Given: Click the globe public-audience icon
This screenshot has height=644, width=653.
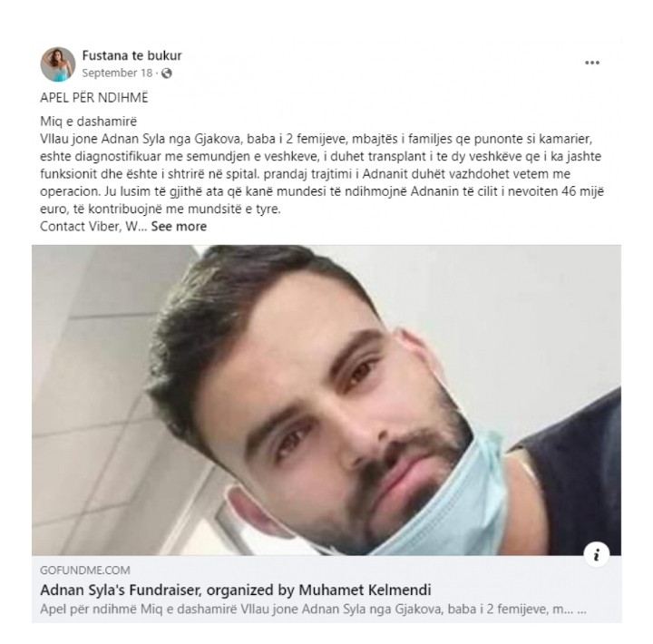Looking at the screenshot, I should (x=167, y=73).
